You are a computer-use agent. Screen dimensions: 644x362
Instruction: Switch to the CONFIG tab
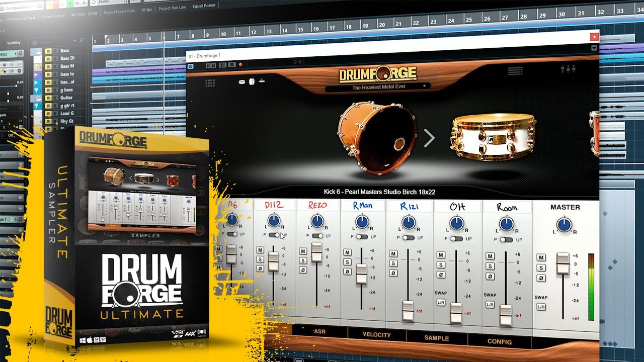[500, 341]
